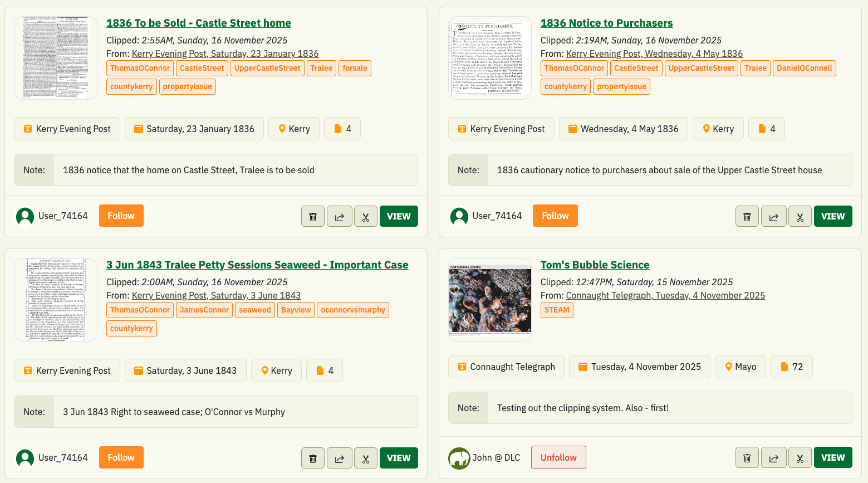View the Notice to Purchasers clipping
Screen dimensions: 868x483
point(833,216)
